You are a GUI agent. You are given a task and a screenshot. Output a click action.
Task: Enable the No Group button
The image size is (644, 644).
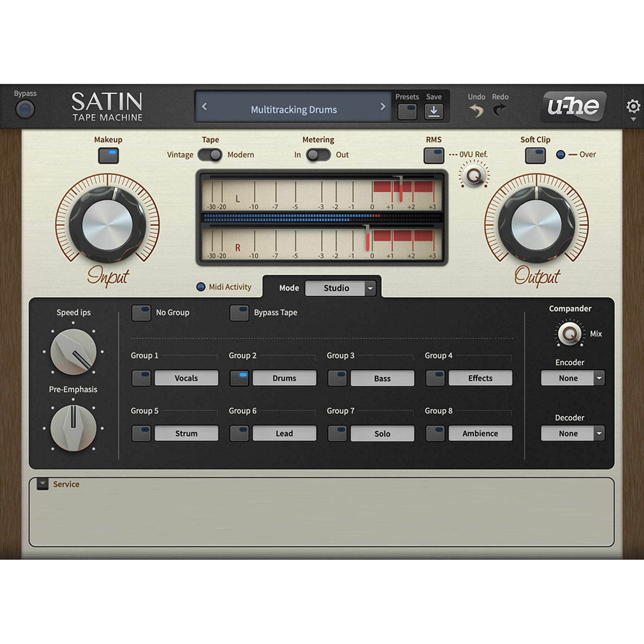point(141,313)
